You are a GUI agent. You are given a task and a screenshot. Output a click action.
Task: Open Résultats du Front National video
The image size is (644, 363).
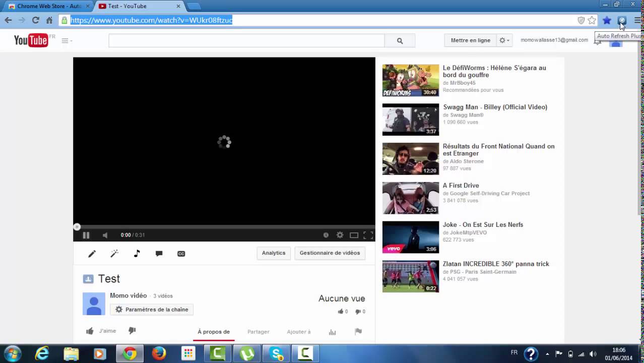[x=498, y=150]
